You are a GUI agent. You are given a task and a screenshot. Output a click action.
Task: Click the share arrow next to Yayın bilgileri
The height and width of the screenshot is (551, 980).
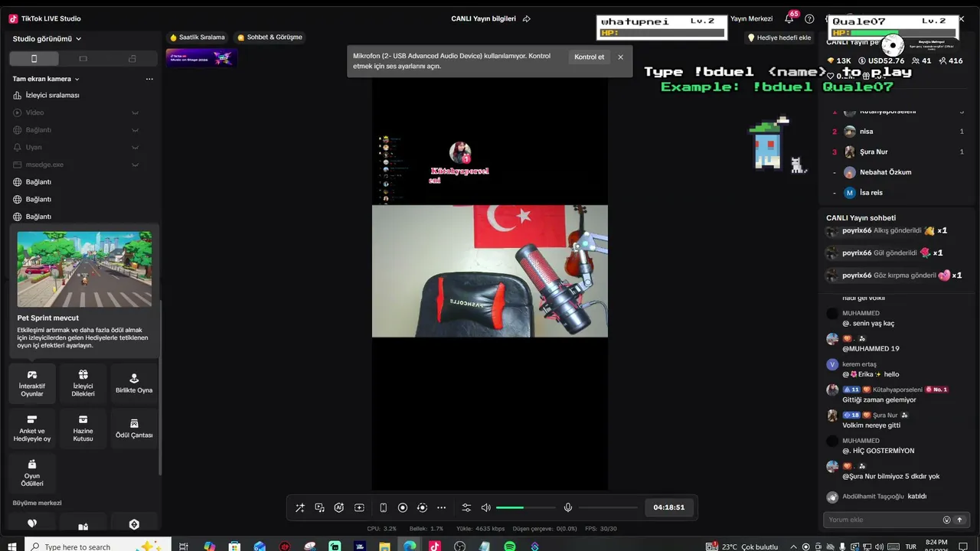click(527, 18)
